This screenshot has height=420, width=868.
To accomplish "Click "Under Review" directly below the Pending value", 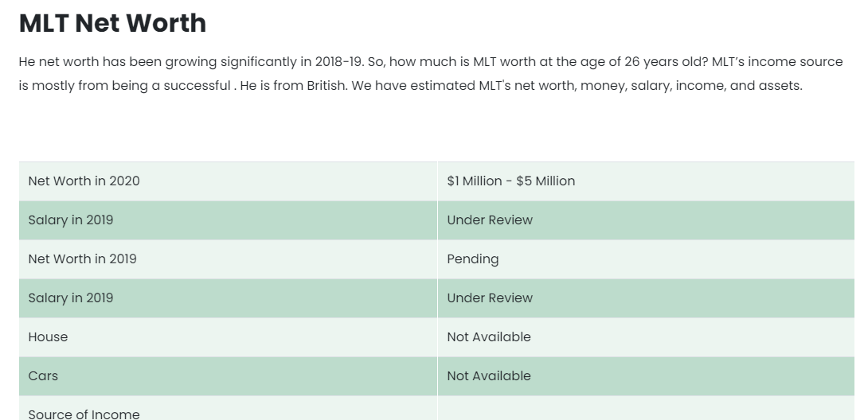I will point(490,298).
